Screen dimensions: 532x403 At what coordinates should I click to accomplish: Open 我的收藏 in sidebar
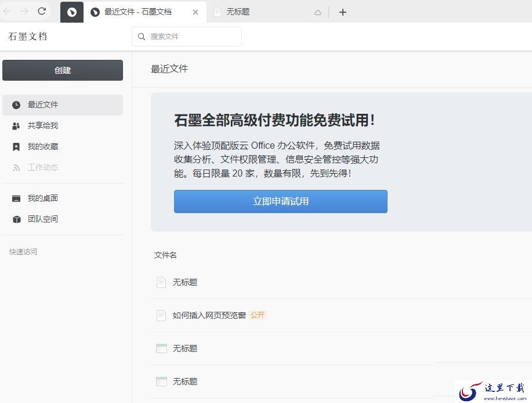(63, 147)
